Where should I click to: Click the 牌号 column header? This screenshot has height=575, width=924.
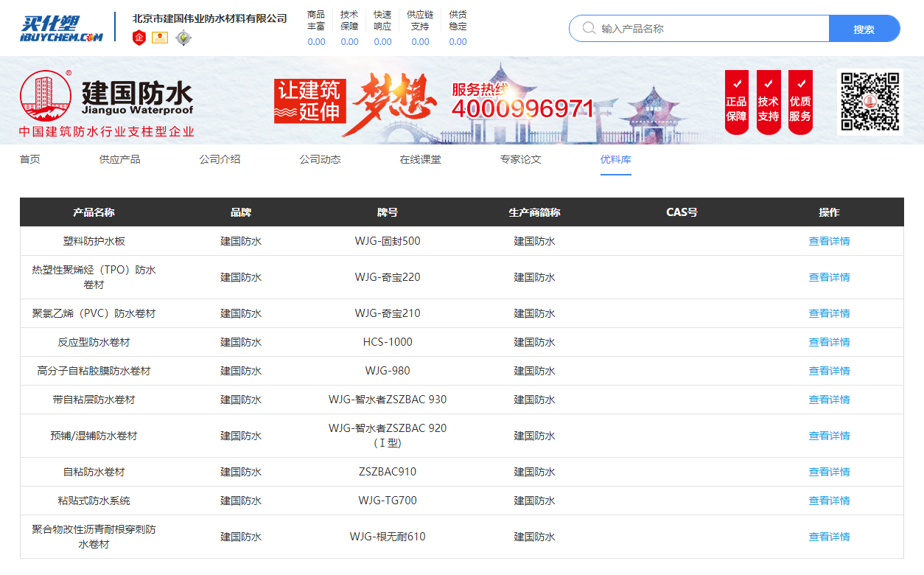click(388, 212)
